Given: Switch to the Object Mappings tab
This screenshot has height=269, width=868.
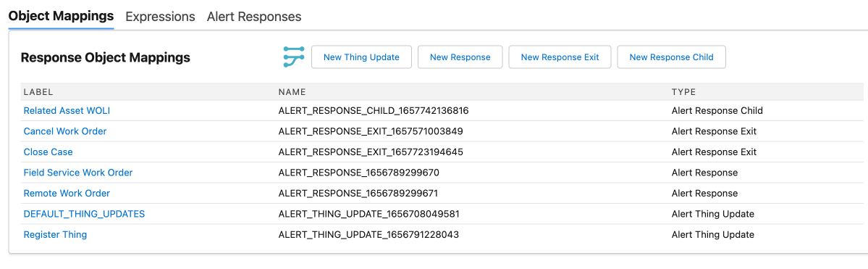Looking at the screenshot, I should click(61, 16).
